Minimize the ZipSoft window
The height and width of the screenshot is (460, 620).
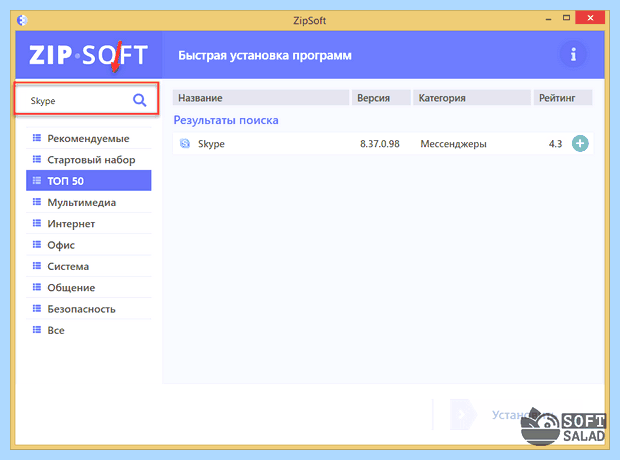click(x=548, y=19)
